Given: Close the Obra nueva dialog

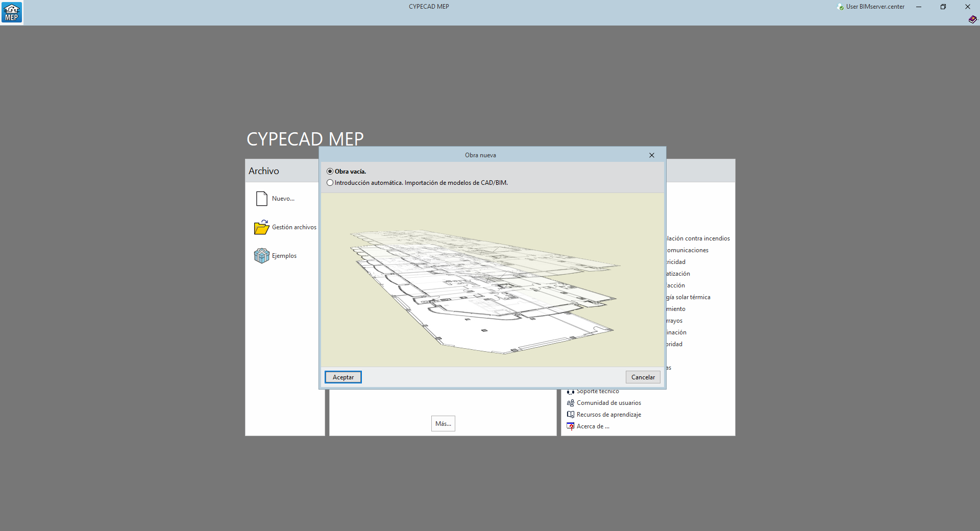Looking at the screenshot, I should (652, 155).
